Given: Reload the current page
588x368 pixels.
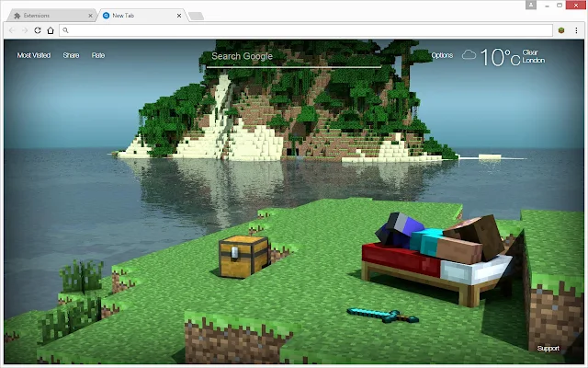Looking at the screenshot, I should (x=38, y=30).
